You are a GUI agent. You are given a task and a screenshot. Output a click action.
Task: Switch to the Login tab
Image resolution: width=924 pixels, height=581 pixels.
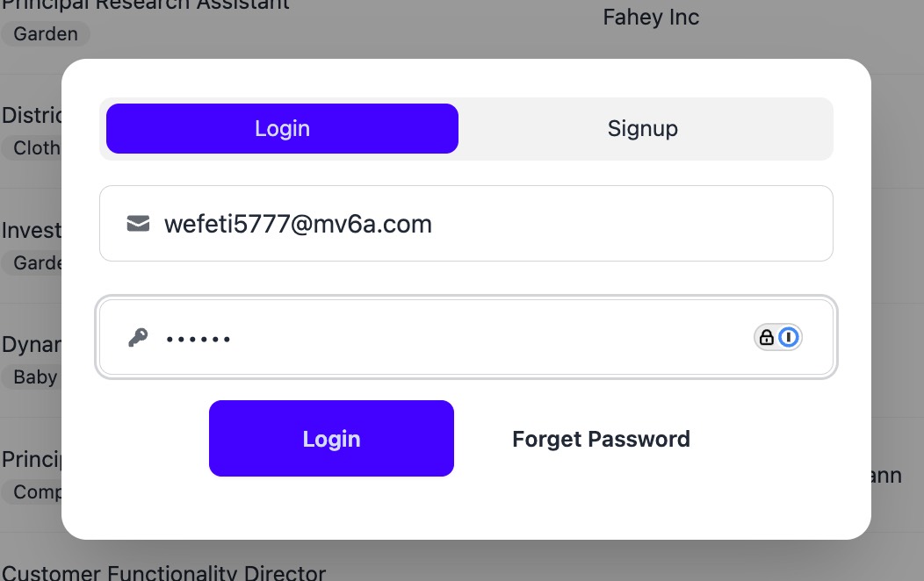(282, 128)
